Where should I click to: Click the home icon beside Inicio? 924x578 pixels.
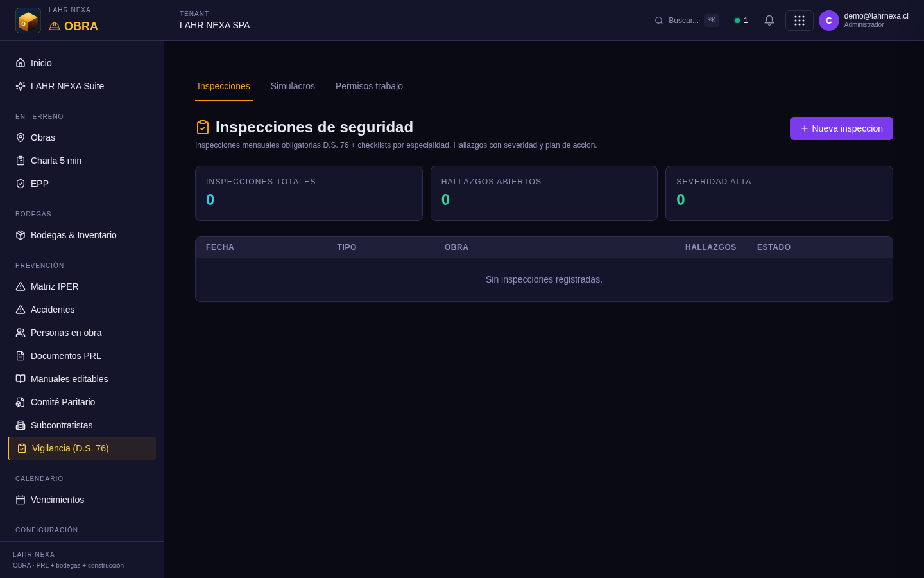[x=21, y=63]
